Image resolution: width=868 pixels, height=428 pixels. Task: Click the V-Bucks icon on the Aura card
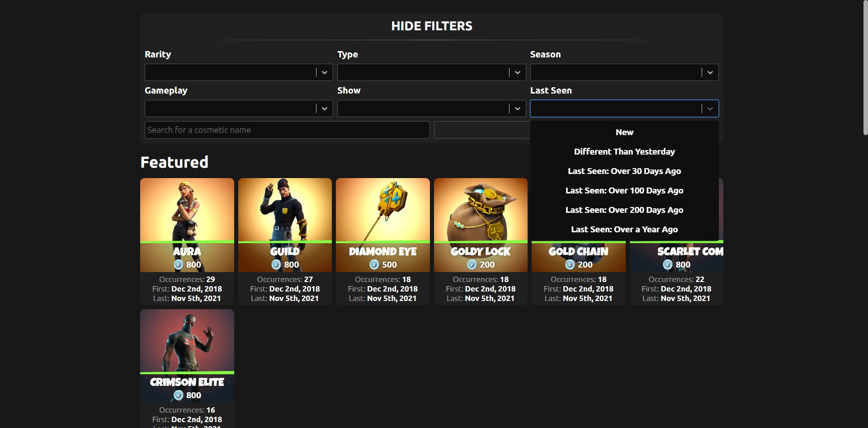[x=179, y=264]
